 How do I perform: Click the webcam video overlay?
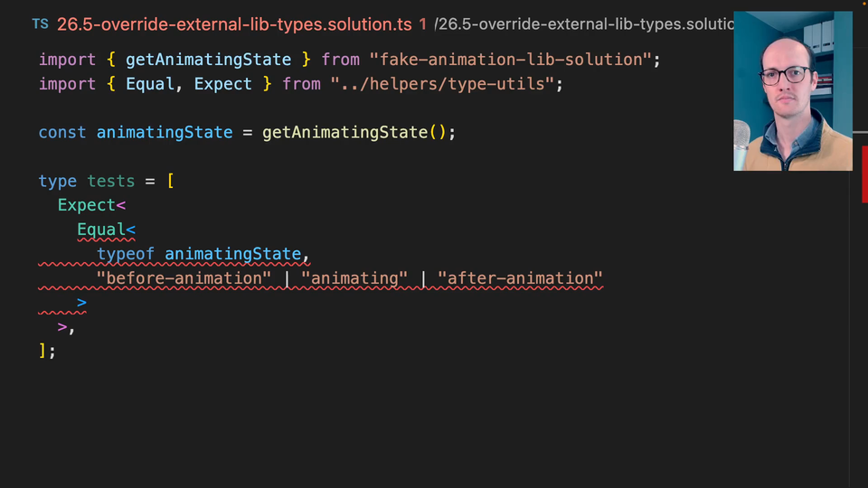click(792, 91)
